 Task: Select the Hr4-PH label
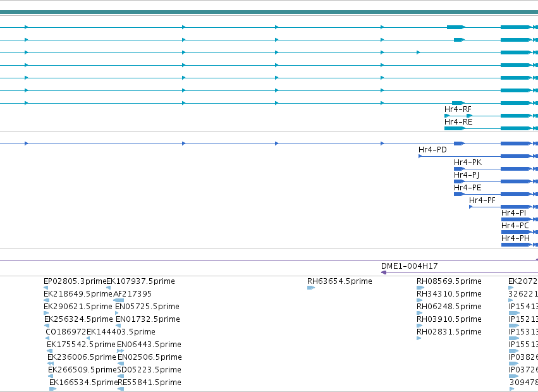(x=515, y=238)
